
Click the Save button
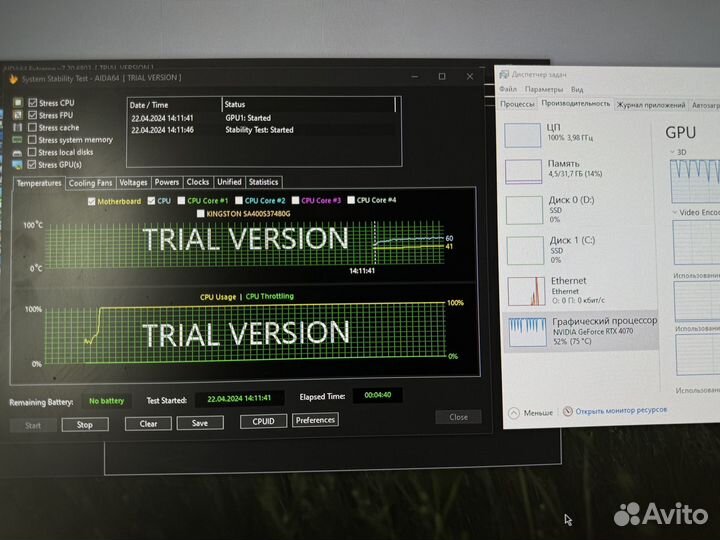pyautogui.click(x=200, y=422)
